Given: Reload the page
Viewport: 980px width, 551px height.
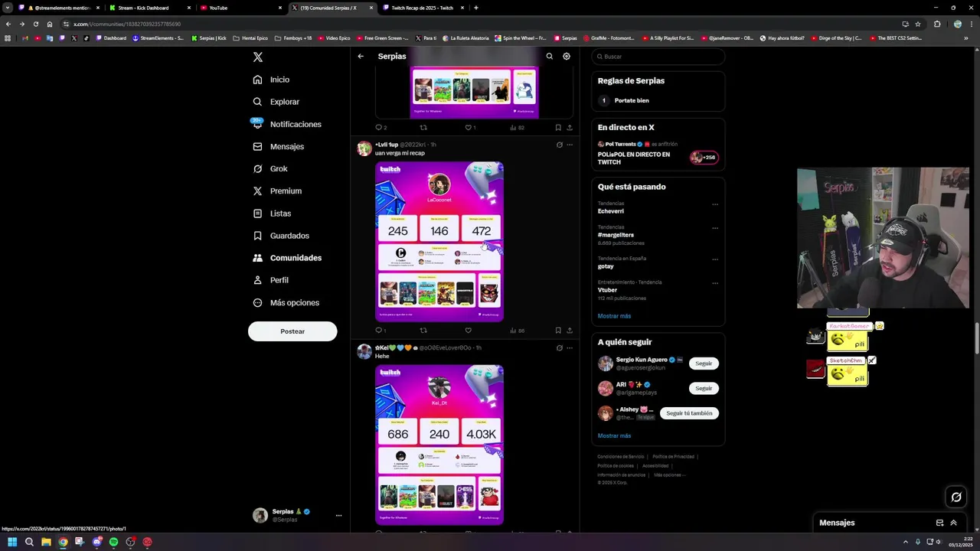Looking at the screenshot, I should [35, 24].
